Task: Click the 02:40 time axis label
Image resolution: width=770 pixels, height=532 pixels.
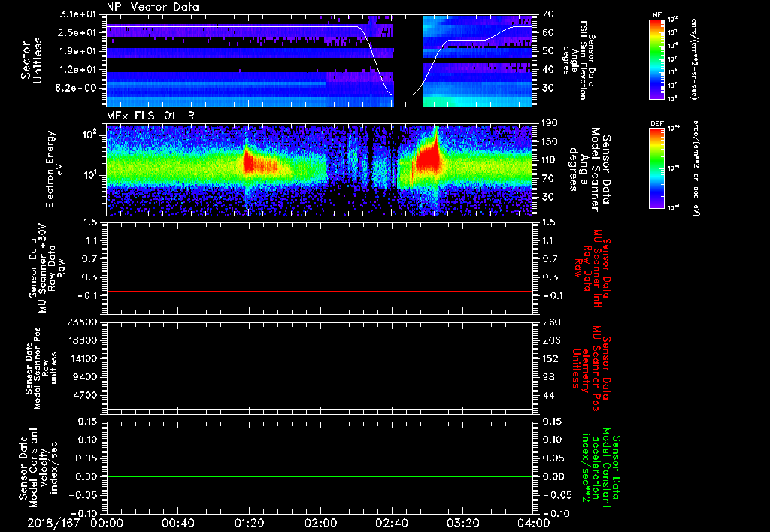Action: (391, 523)
